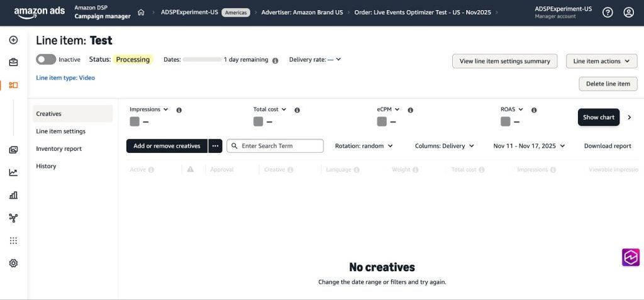Click the eCPM gray color swatch
This screenshot has width=644, height=300.
(x=382, y=121)
